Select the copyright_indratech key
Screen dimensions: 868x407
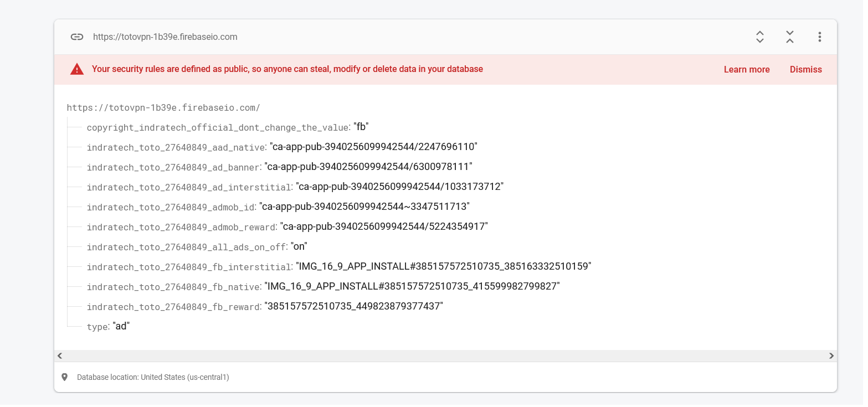click(218, 127)
